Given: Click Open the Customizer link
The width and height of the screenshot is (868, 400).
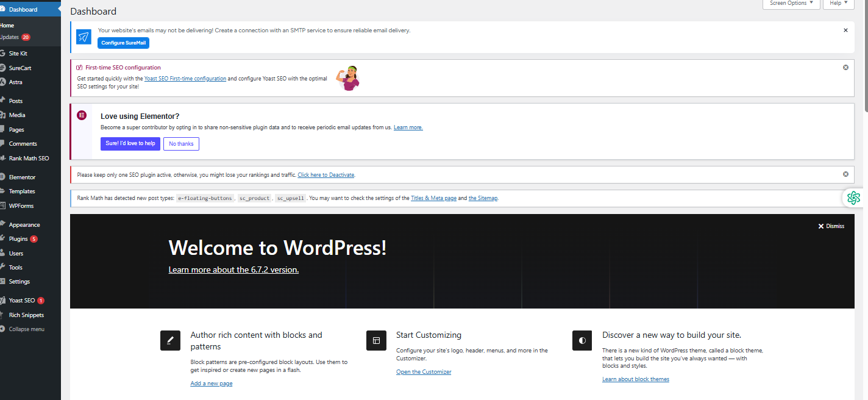Looking at the screenshot, I should point(424,372).
